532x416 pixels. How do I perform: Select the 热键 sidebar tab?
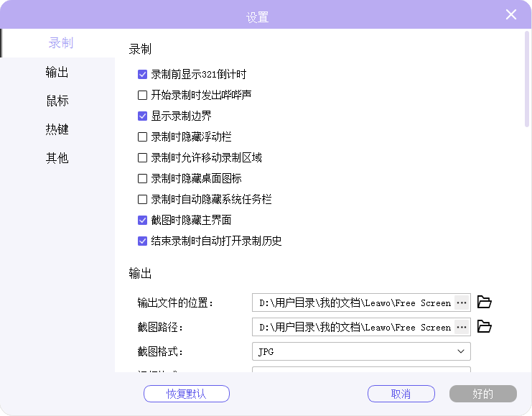(x=57, y=129)
